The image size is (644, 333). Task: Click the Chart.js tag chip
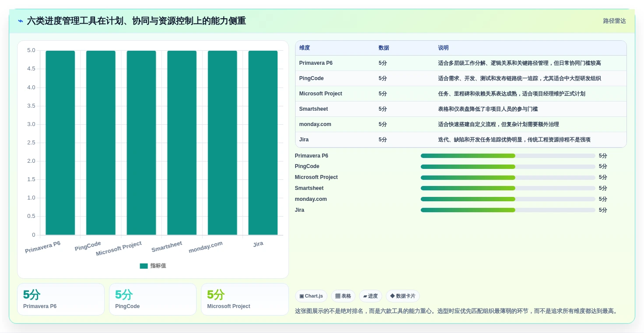(311, 296)
